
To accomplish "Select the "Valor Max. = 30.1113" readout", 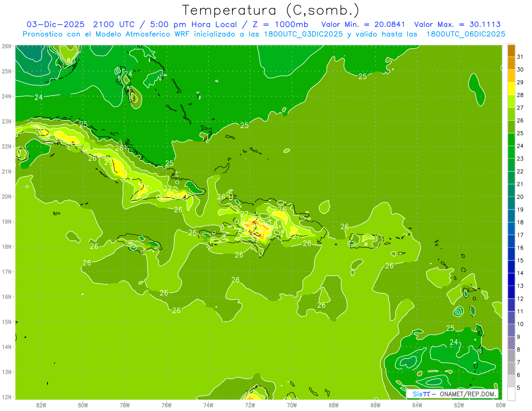I will click(x=458, y=24).
